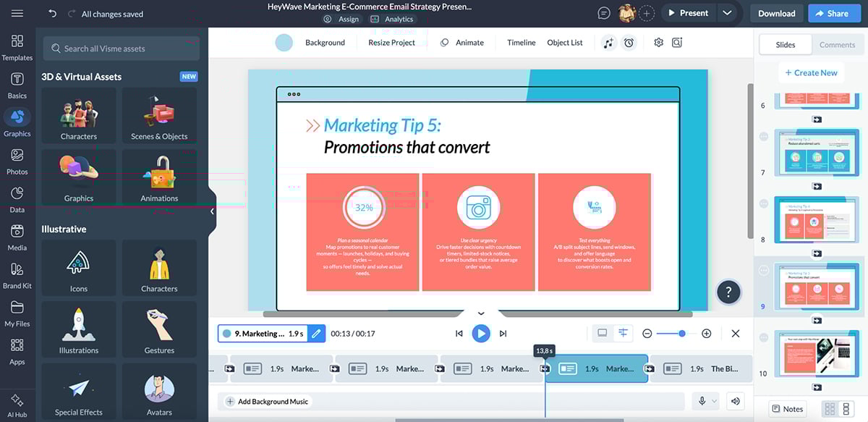Open the AI Hub from the sidebar
This screenshot has height=422, width=868.
pyautogui.click(x=17, y=402)
